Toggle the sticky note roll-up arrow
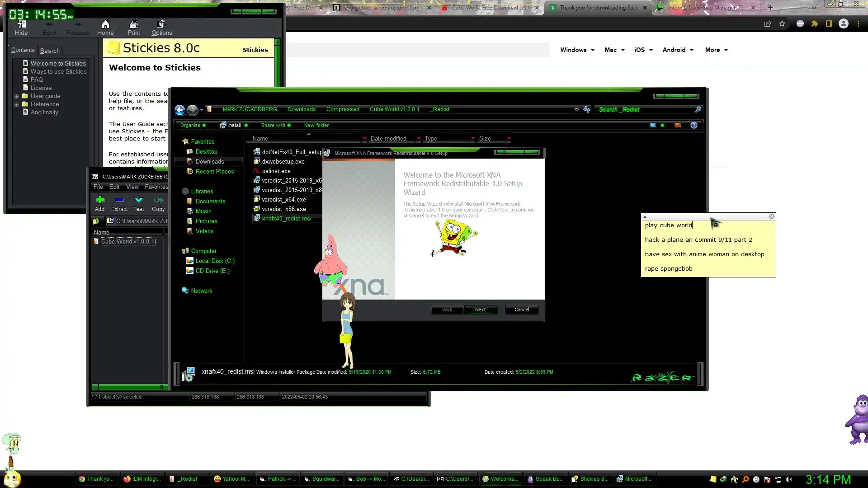The width and height of the screenshot is (868, 488). pyautogui.click(x=645, y=217)
